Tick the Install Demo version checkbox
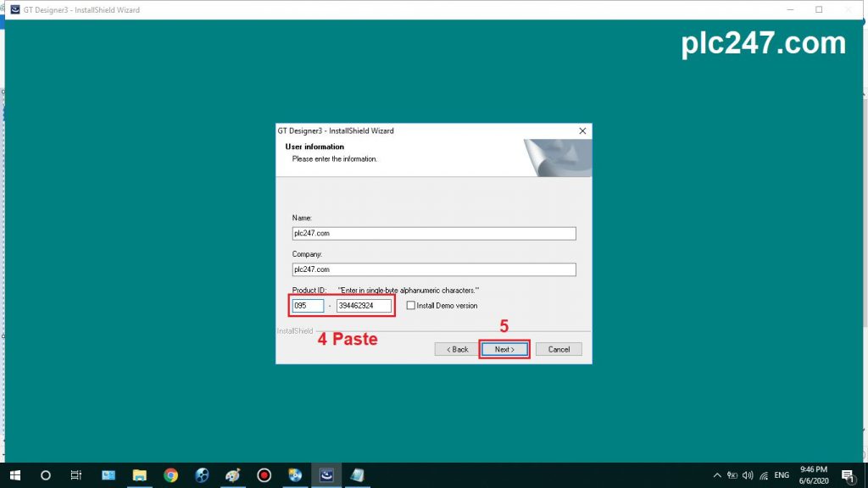 [411, 305]
